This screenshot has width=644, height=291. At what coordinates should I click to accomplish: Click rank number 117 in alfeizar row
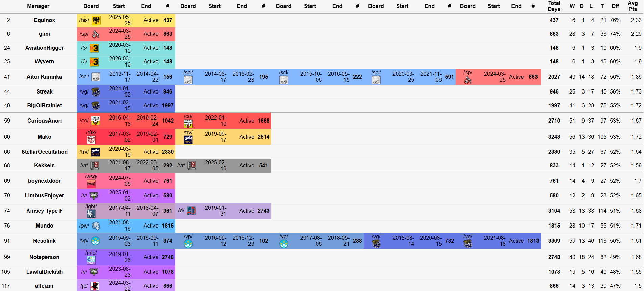tap(6, 286)
